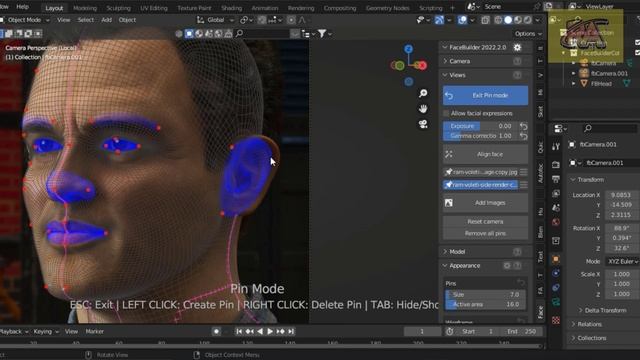Open Physics properties tab icon
Viewport: 640px width, 360px height.
556,273
